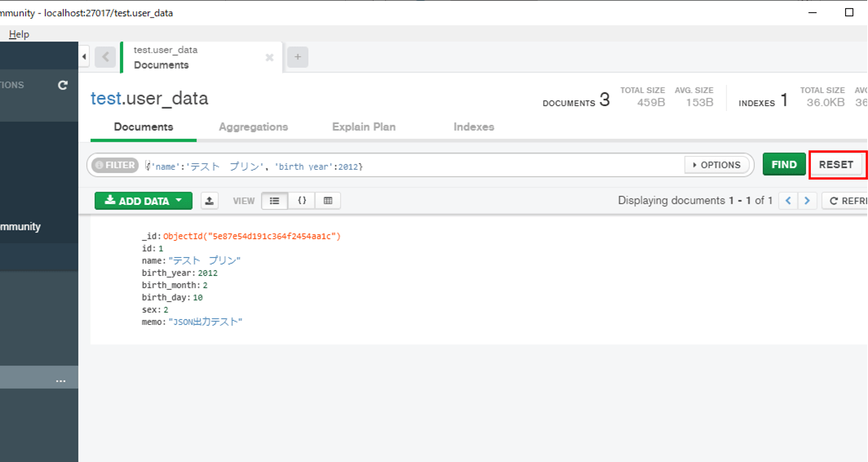868x462 pixels.
Task: Switch to the Documents tab
Action: [x=144, y=127]
